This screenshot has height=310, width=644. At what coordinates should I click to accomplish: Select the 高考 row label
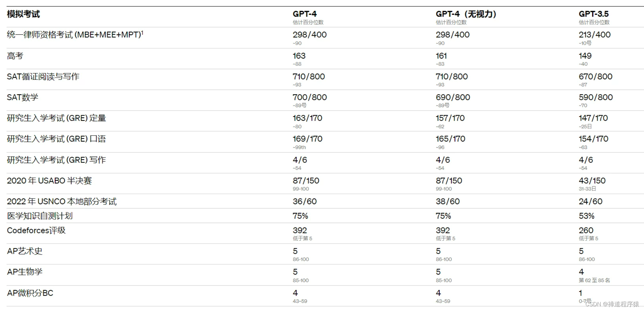click(15, 56)
